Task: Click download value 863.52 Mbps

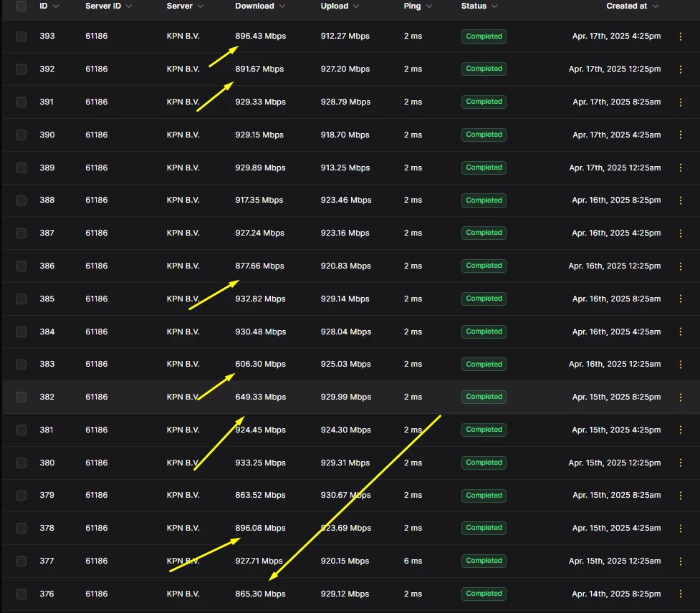Action: point(260,496)
